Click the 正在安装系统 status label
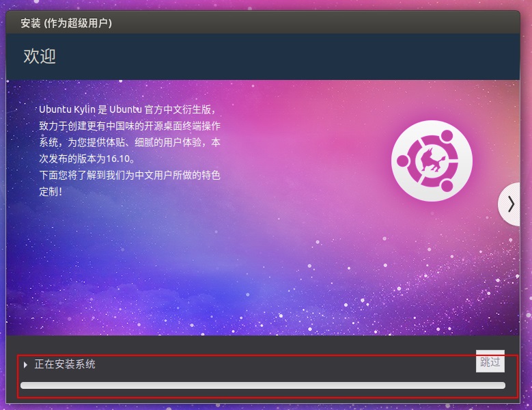 tap(65, 365)
